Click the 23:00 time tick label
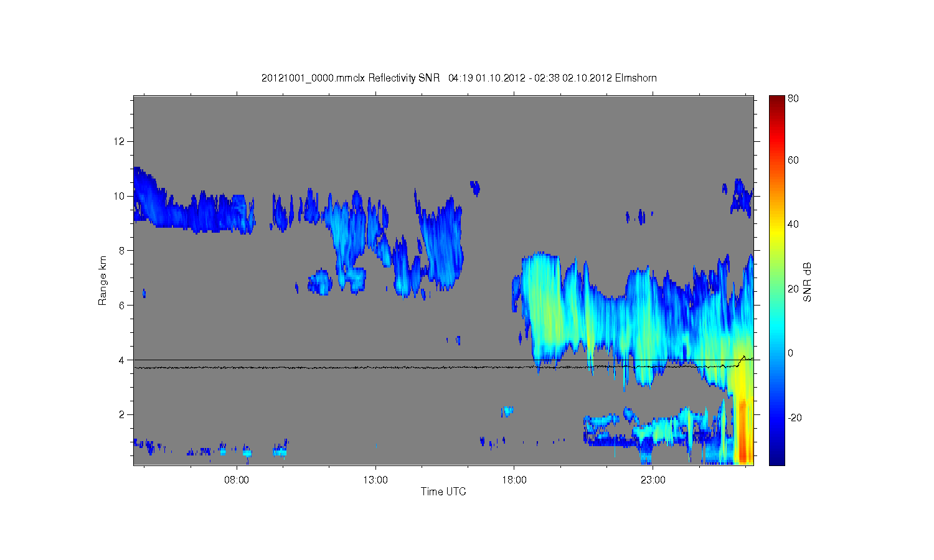 (653, 480)
